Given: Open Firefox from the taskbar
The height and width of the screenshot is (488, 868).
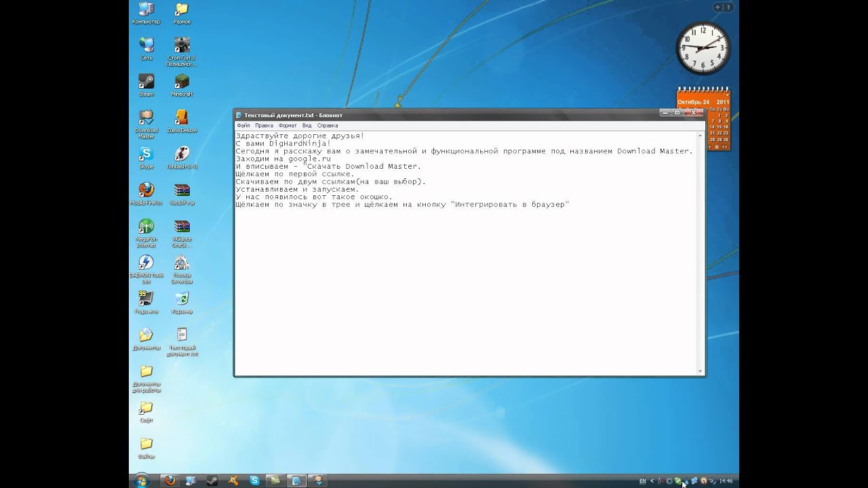Looking at the screenshot, I should coord(170,481).
